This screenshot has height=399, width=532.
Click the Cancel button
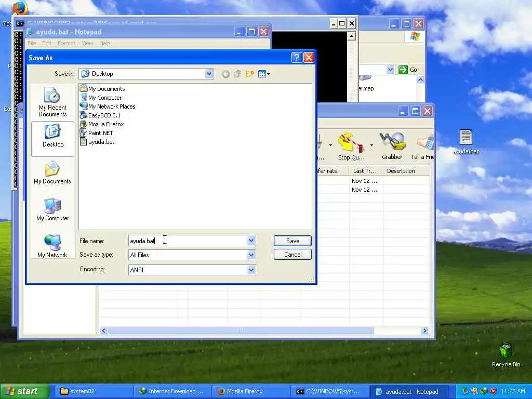(x=292, y=255)
